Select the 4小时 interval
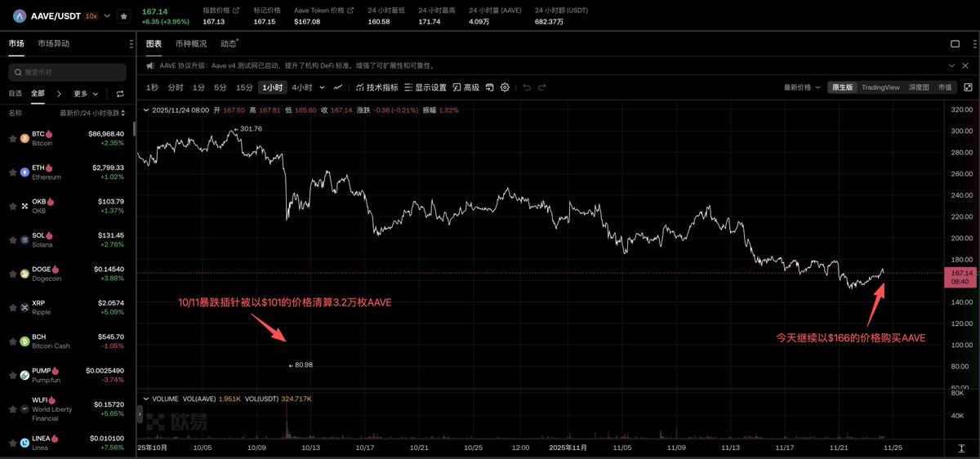Image resolution: width=980 pixels, height=459 pixels. click(302, 87)
